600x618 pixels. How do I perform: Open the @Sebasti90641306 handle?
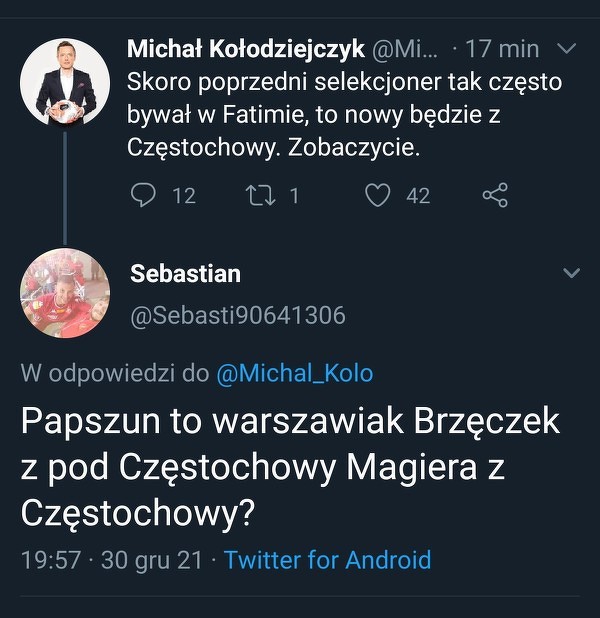click(238, 316)
